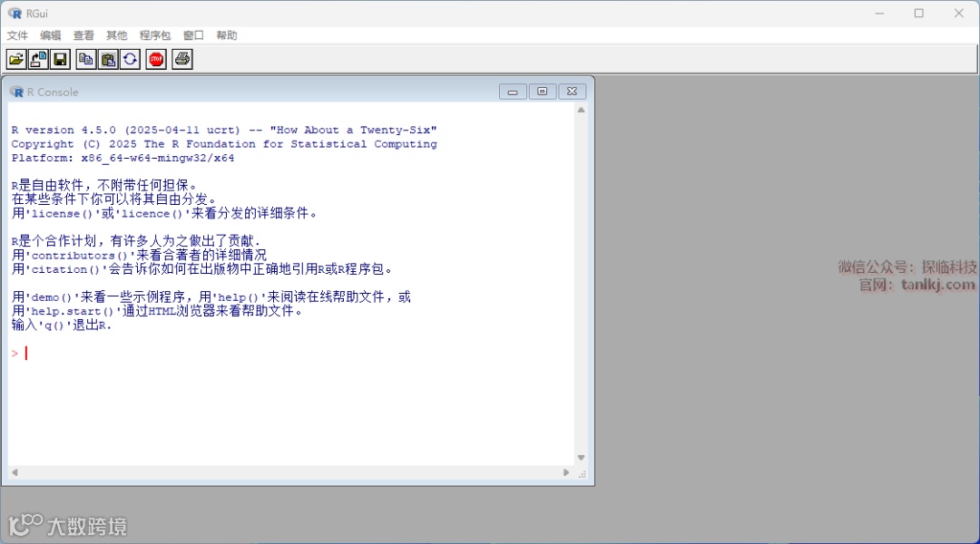Click the 'R version 4.5.0' line
The image size is (980, 544).
click(224, 130)
